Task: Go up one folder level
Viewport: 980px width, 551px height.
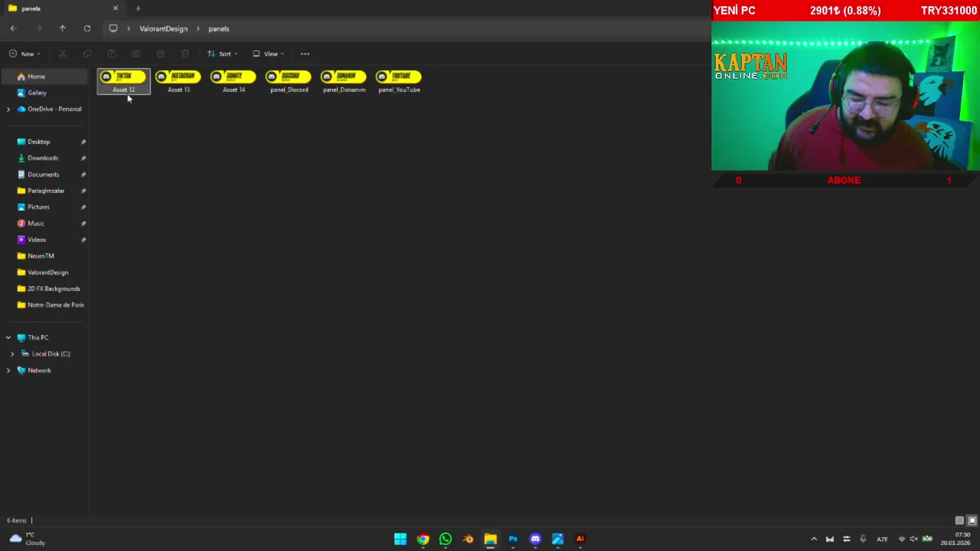Action: point(63,28)
